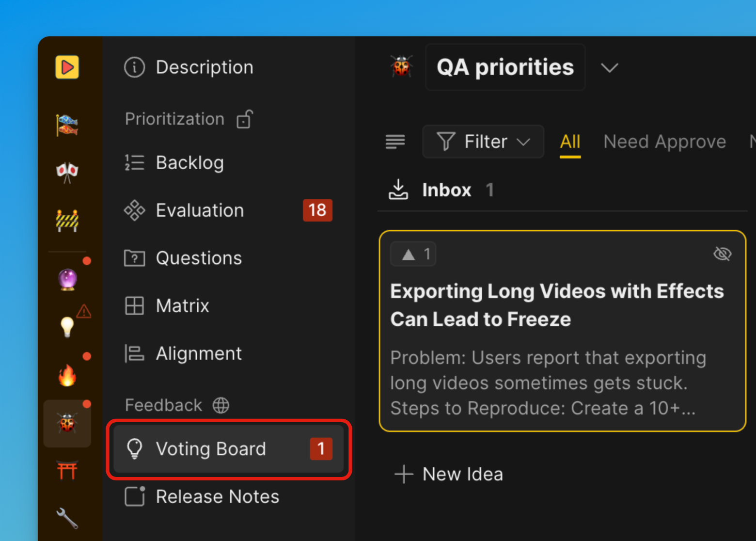Open the construction barrier workspace icon
The height and width of the screenshot is (541, 756).
pyautogui.click(x=67, y=221)
